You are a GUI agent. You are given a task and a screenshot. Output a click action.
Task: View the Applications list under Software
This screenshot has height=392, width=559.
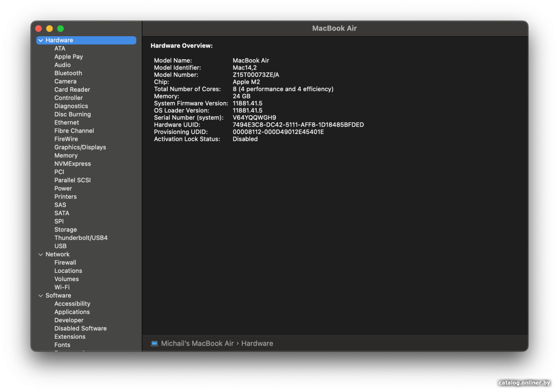(72, 312)
